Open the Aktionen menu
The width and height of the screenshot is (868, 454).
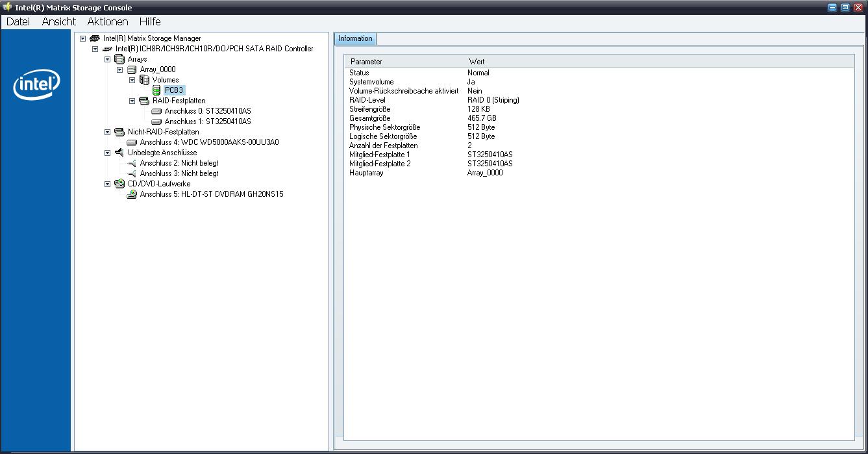[x=108, y=21]
